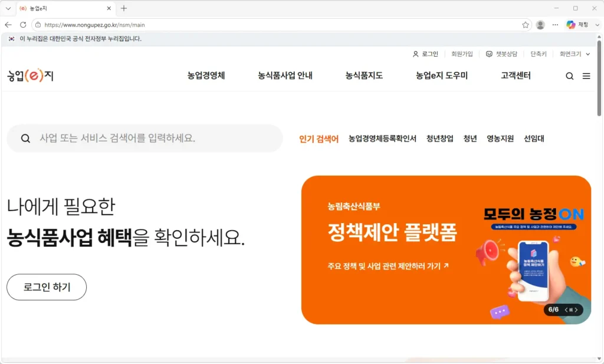Select the 농업e지 browser tab
Viewport: 604px width, 364px height.
65,8
